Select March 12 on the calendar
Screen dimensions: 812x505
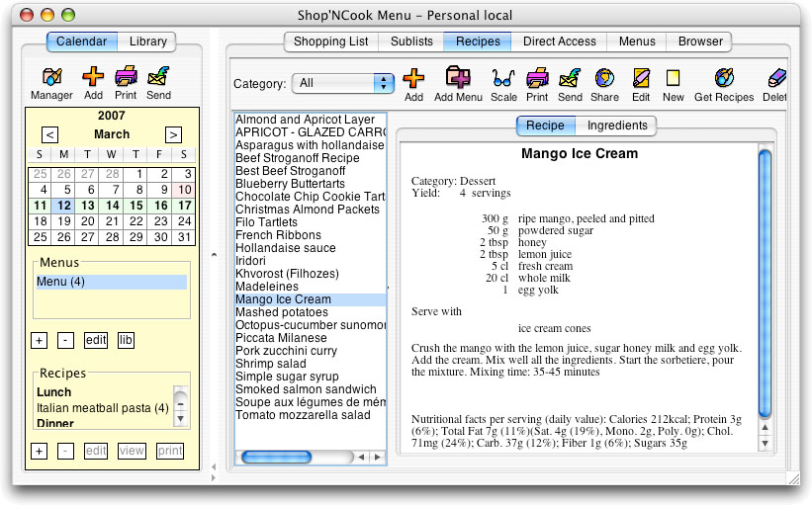63,206
